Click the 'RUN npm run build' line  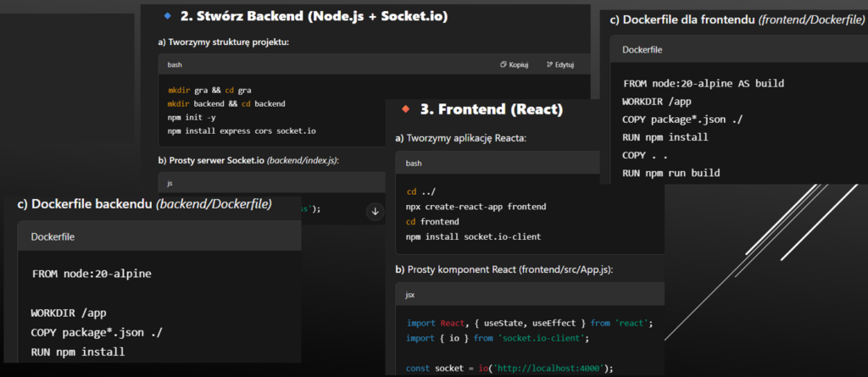(x=670, y=173)
